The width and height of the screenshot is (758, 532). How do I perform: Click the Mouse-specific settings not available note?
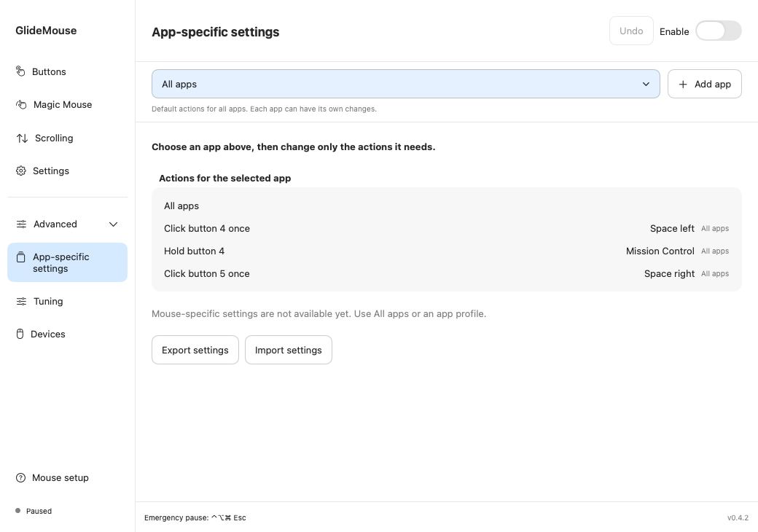coord(319,313)
